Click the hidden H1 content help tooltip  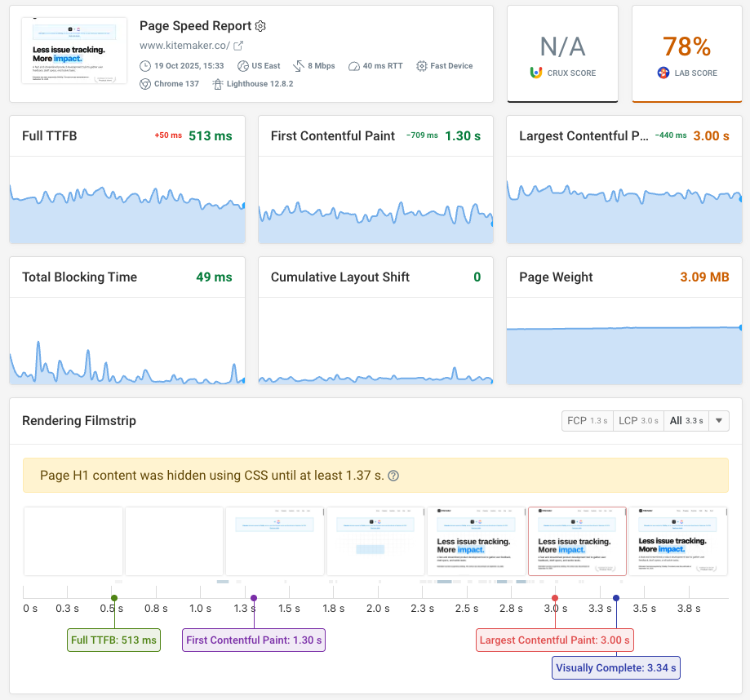(393, 475)
